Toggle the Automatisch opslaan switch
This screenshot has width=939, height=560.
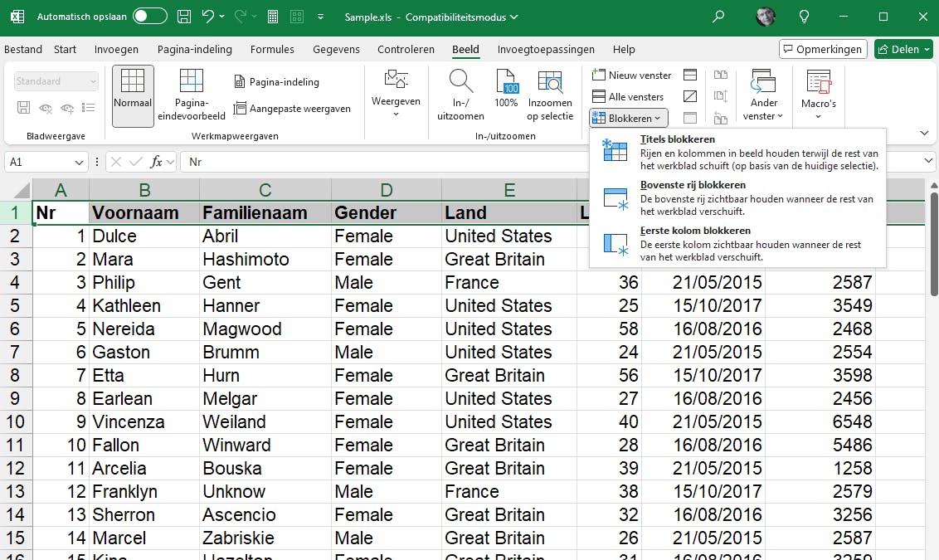(x=150, y=17)
